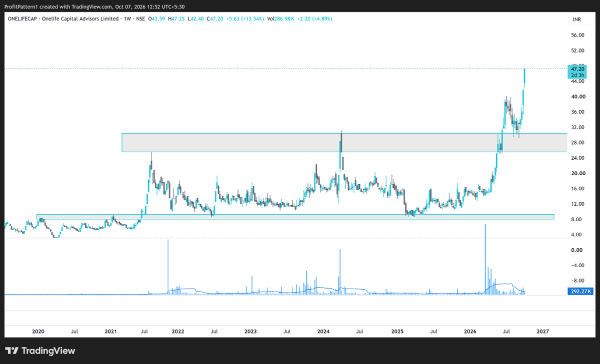This screenshot has width=600, height=364.
Task: Click the 40.00 price axis label
Action: pos(578,97)
